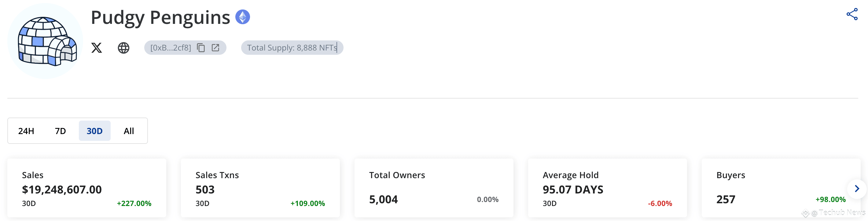The height and width of the screenshot is (221, 868).
Task: Open the X (Twitter) profile icon
Action: point(96,47)
